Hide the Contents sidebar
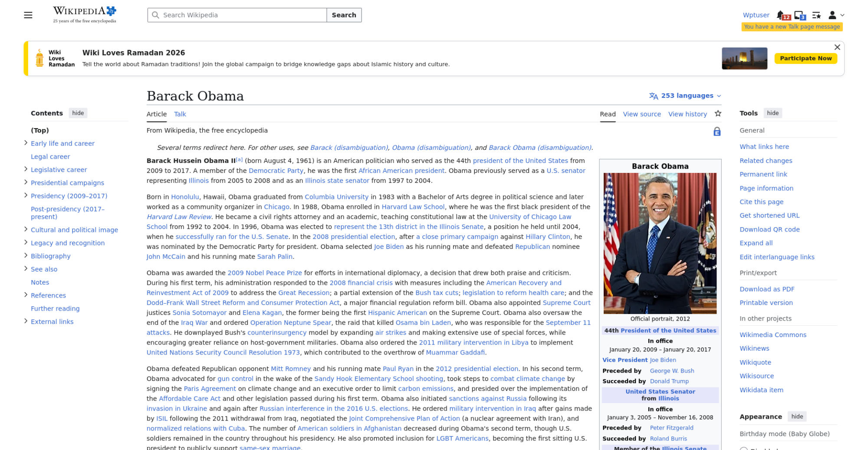 click(78, 113)
